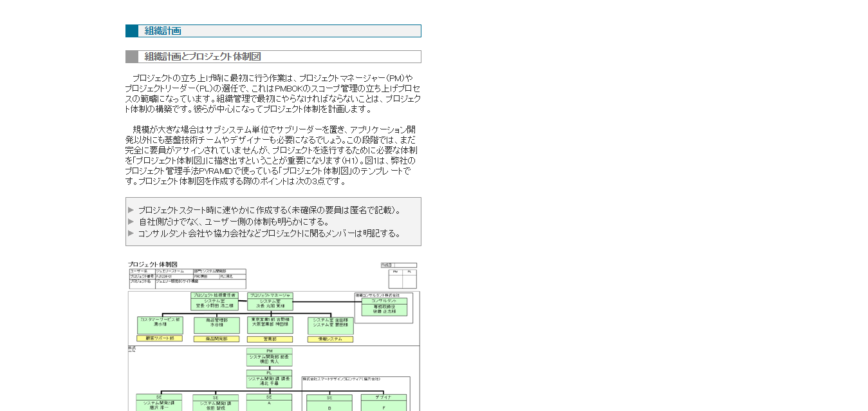Click the yellow 顧客サポート部 label
Screen dimensions: 868x411
pos(160,338)
